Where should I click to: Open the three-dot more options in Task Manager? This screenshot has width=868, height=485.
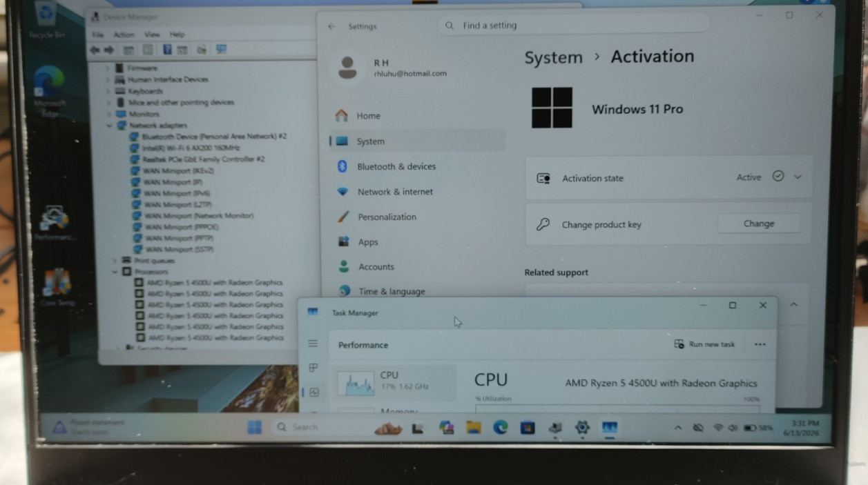point(760,344)
